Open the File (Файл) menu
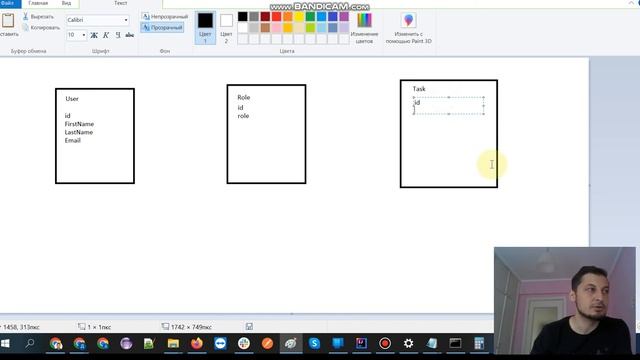The height and width of the screenshot is (360, 640). pyautogui.click(x=9, y=3)
